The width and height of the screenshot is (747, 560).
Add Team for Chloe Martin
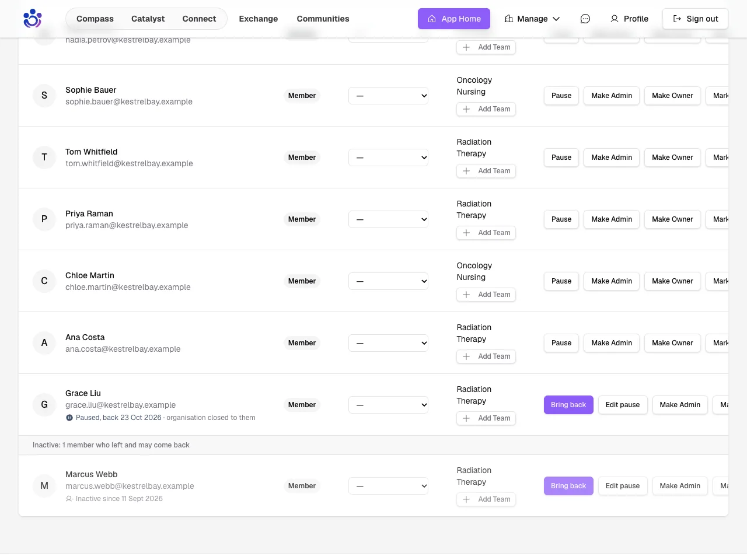(486, 295)
